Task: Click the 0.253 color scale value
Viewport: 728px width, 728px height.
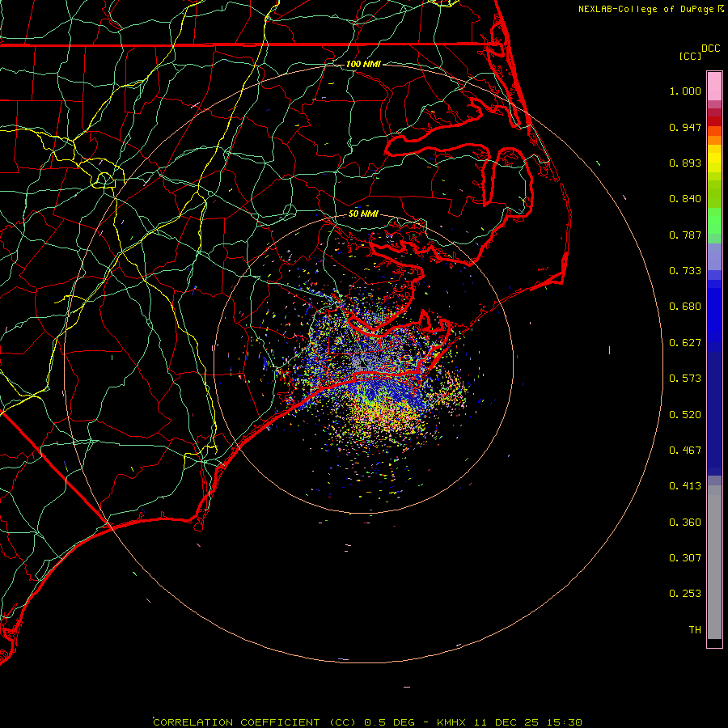Action: 685,594
